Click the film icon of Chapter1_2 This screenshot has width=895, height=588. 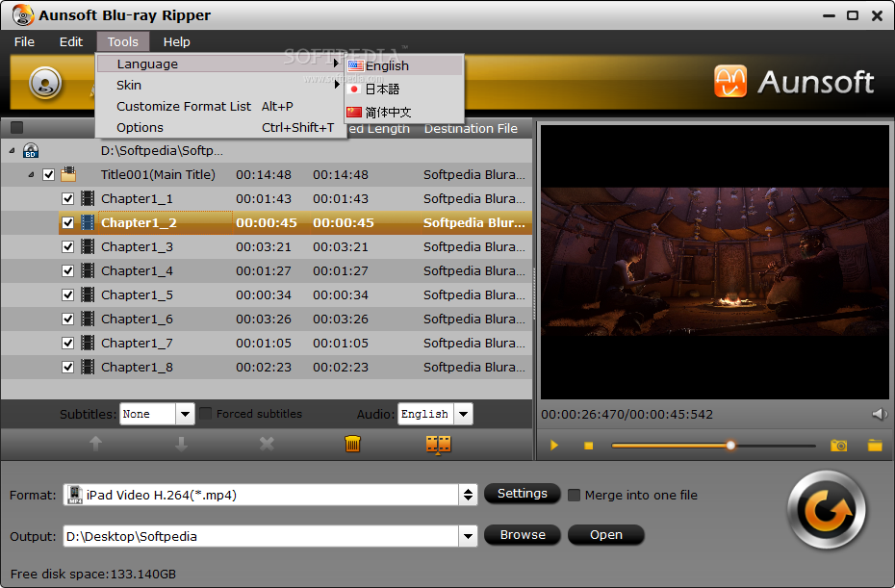[88, 222]
